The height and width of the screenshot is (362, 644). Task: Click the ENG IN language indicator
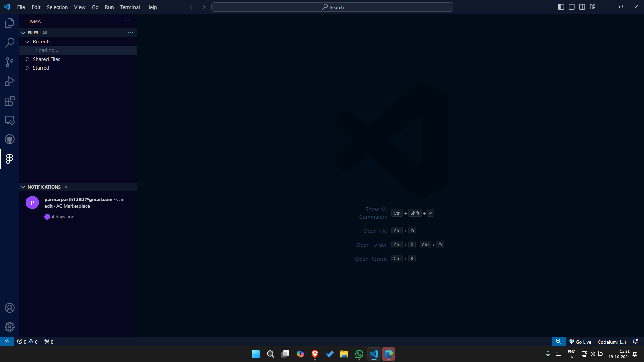[572, 354]
